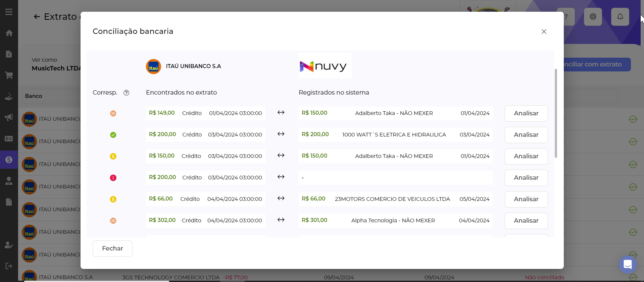Screen dimensions: 644x282
Task: Click the help icon next to Corresp.
Action: coord(126,93)
